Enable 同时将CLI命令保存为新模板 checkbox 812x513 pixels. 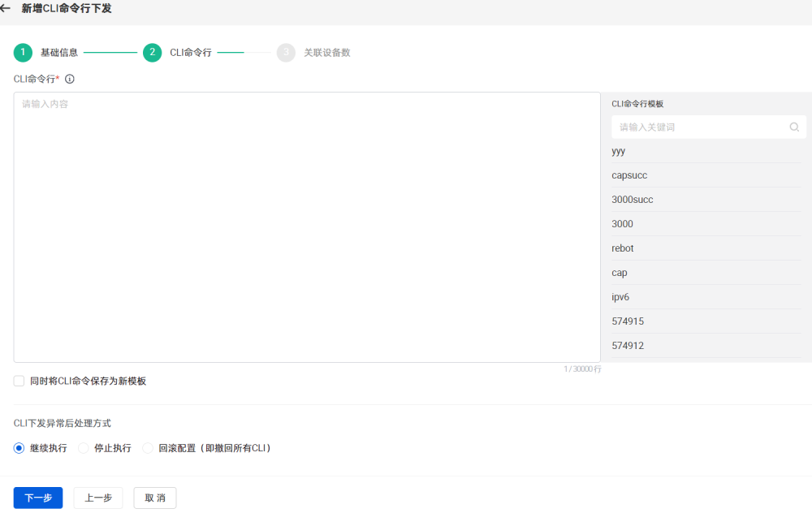point(19,381)
